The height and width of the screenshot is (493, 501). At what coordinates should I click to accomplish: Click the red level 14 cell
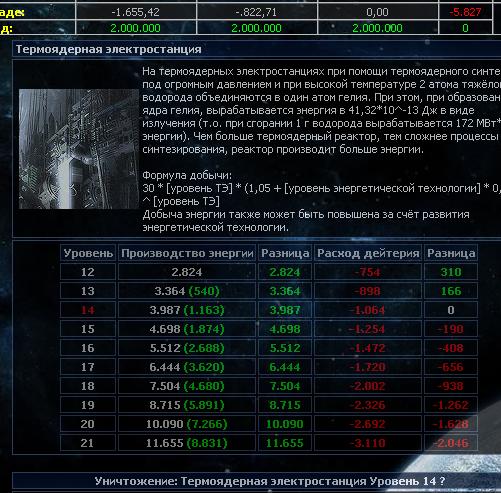coord(88,310)
